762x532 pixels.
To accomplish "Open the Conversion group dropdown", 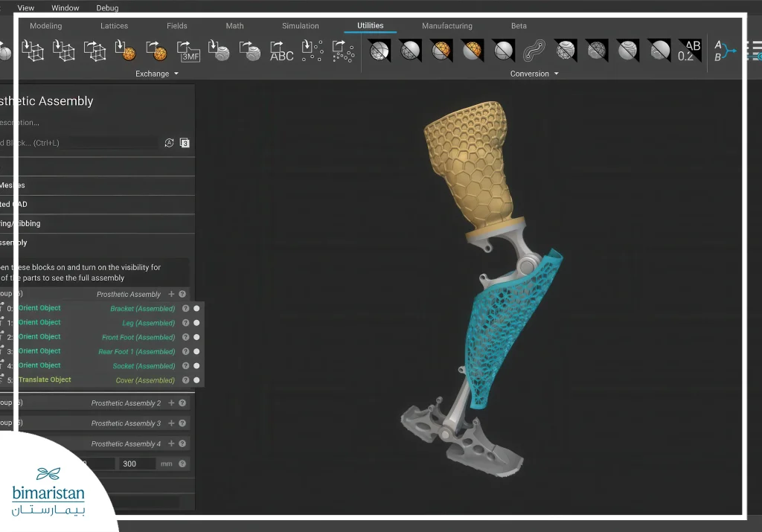I will pyautogui.click(x=534, y=74).
